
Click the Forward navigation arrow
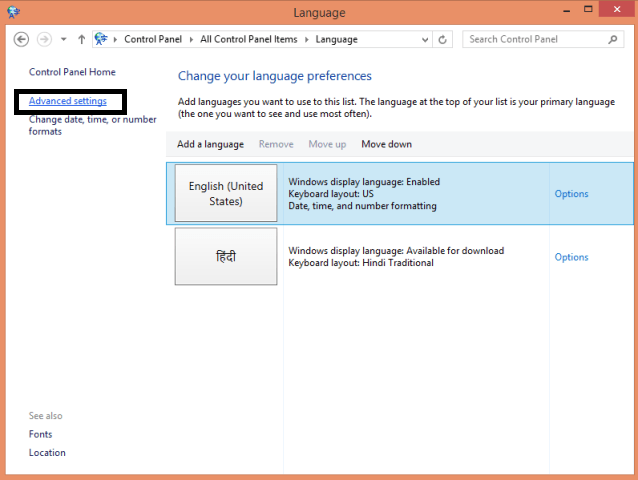(44, 39)
